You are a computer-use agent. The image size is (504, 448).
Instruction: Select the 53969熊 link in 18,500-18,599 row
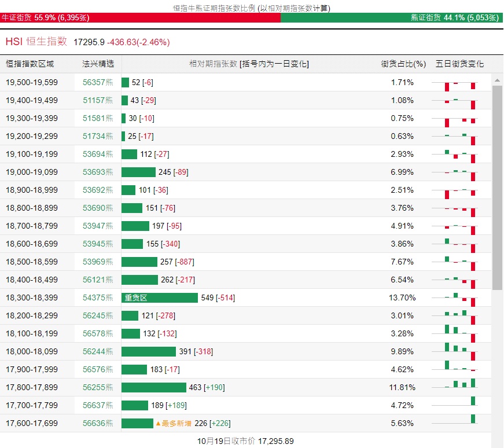point(98,262)
